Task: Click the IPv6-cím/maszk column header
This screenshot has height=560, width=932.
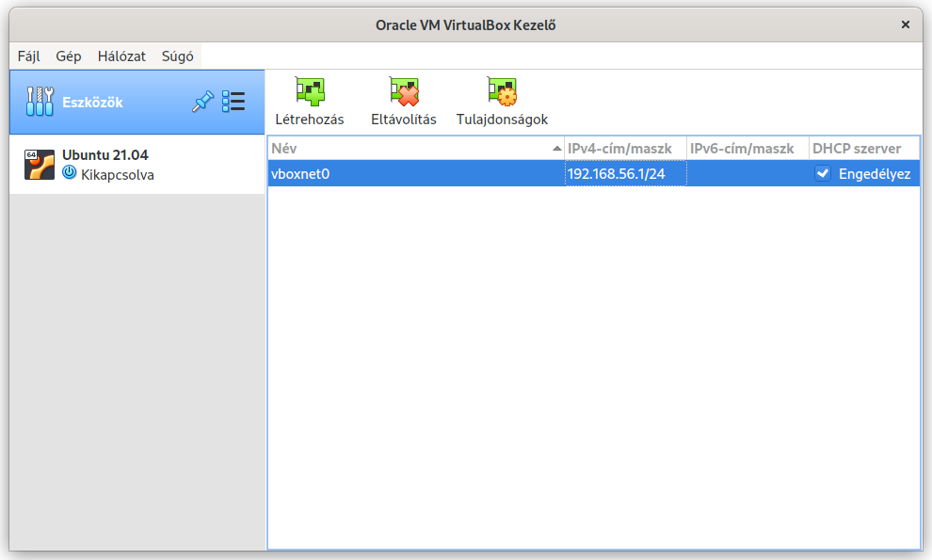Action: 747,149
